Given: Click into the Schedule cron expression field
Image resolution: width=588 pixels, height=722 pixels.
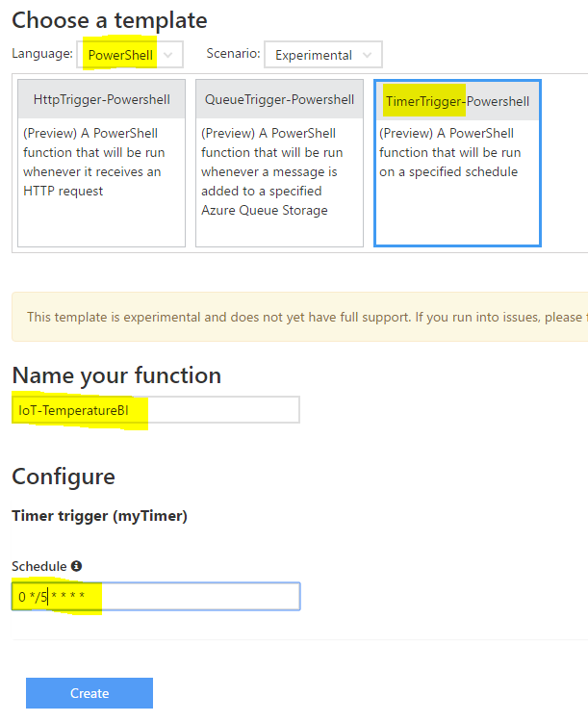Looking at the screenshot, I should tap(156, 597).
